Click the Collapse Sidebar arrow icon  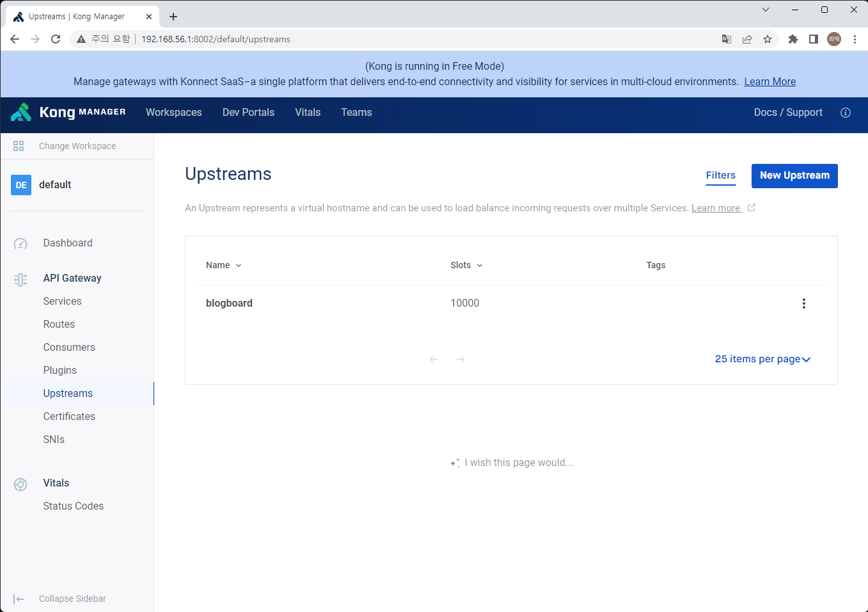tap(19, 599)
